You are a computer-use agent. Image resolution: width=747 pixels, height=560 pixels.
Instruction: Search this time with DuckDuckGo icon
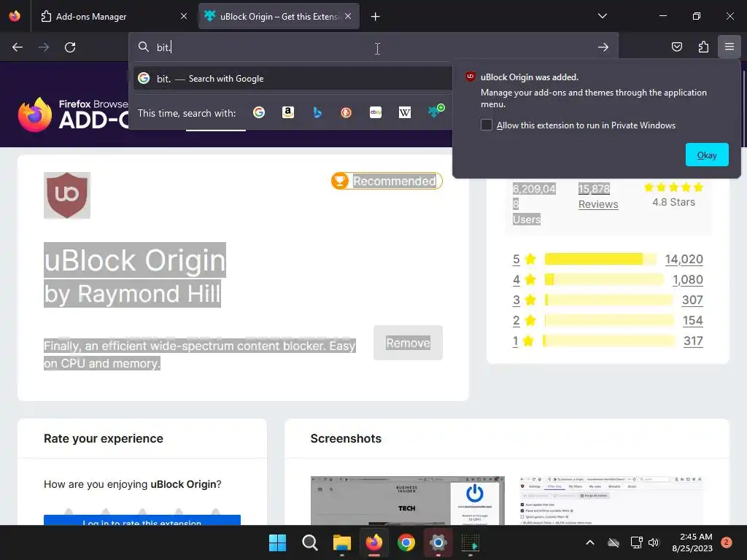point(347,112)
